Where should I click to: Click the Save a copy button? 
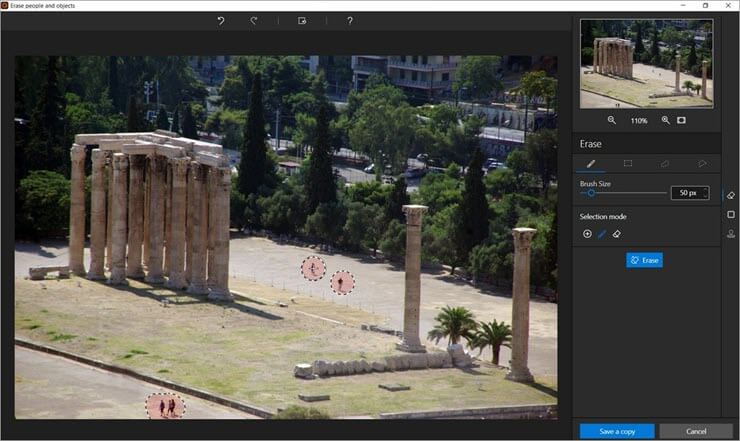coord(617,431)
